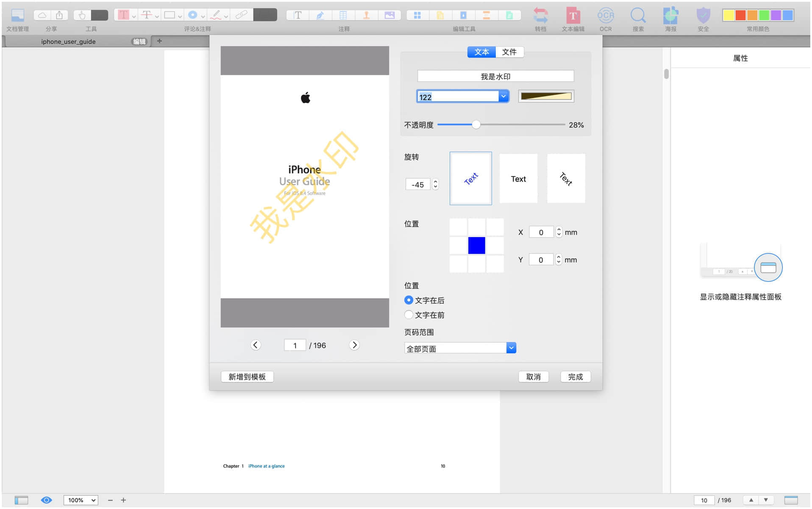Select the stamp annotation tool
Image resolution: width=812 pixels, height=509 pixels.
click(367, 15)
